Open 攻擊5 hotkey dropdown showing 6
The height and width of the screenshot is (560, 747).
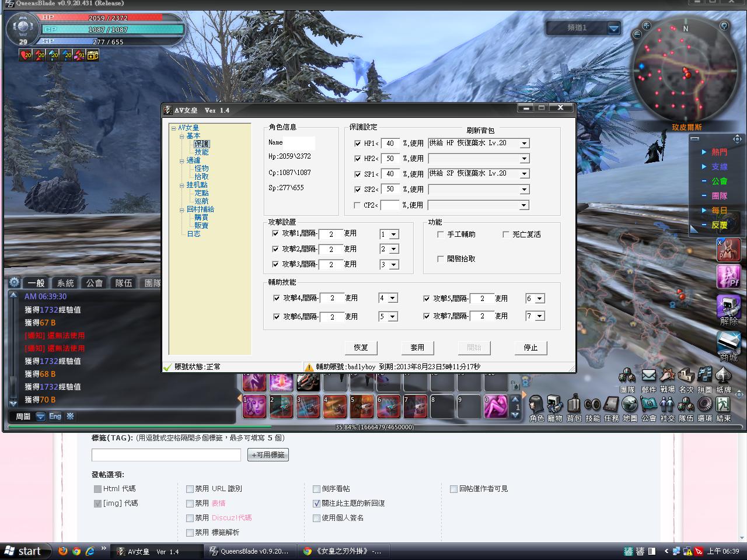540,299
